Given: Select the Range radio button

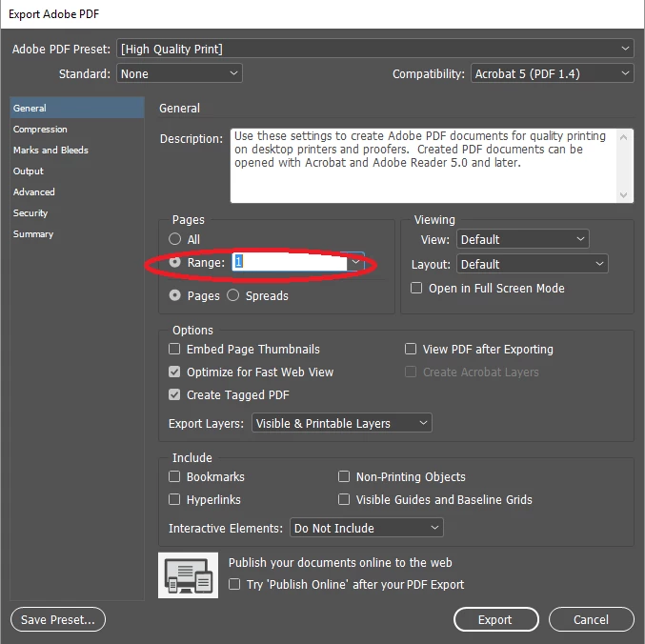Looking at the screenshot, I should pos(174,262).
